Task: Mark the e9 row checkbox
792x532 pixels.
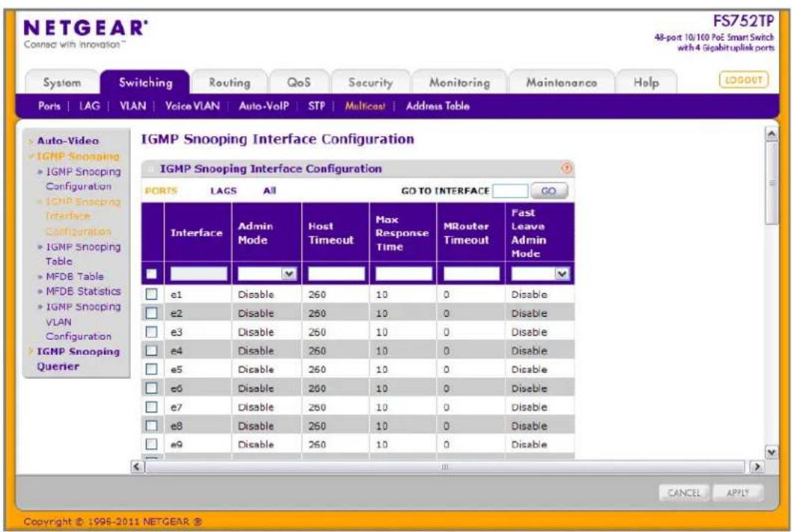Action: click(152, 444)
